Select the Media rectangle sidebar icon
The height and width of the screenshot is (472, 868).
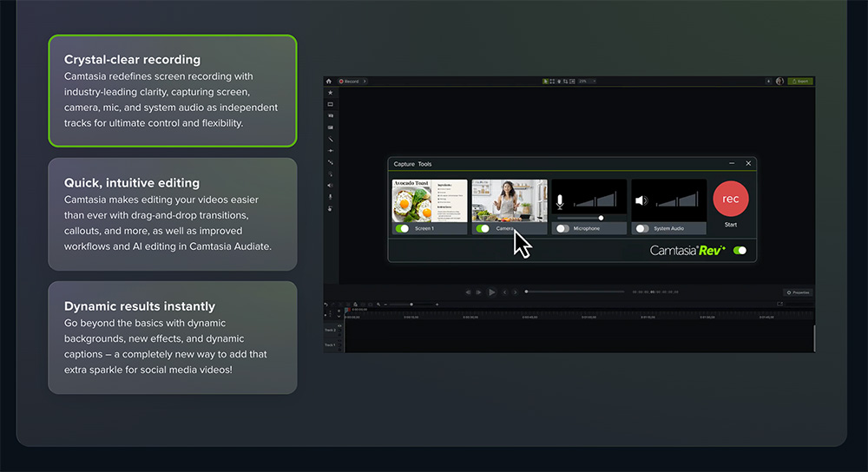pyautogui.click(x=331, y=105)
